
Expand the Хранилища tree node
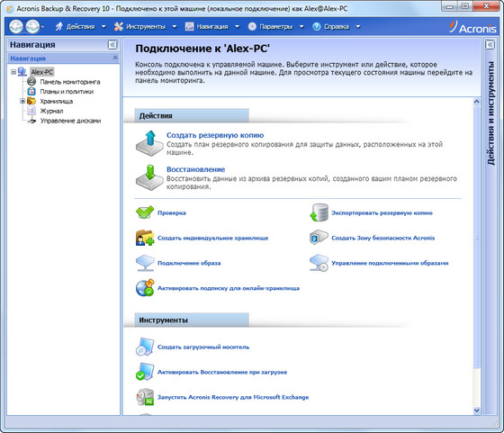pyautogui.click(x=22, y=101)
